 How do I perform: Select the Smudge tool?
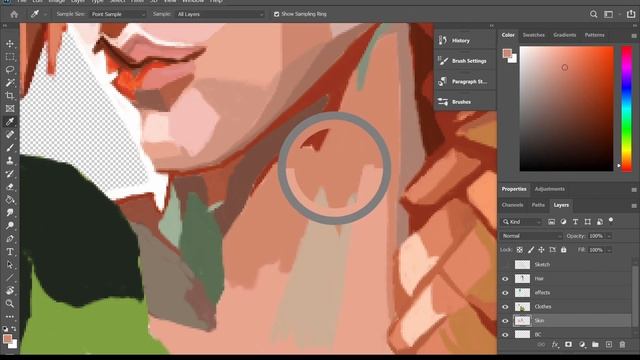click(10, 213)
